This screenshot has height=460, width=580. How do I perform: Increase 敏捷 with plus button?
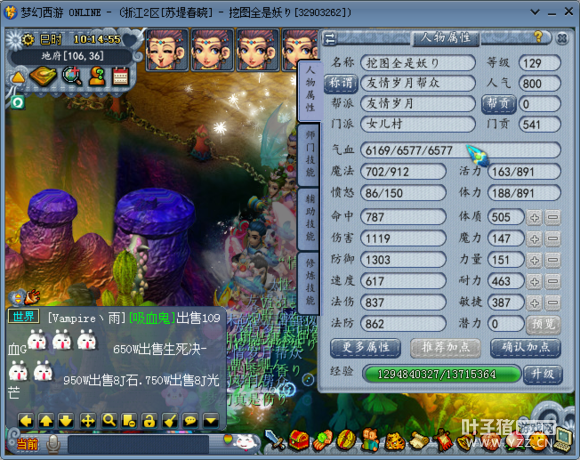point(534,303)
